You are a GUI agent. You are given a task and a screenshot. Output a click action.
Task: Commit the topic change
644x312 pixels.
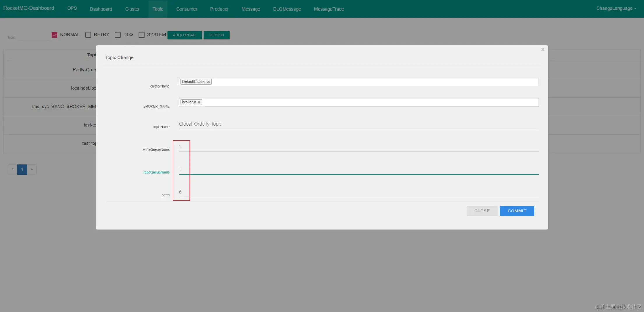tap(517, 211)
